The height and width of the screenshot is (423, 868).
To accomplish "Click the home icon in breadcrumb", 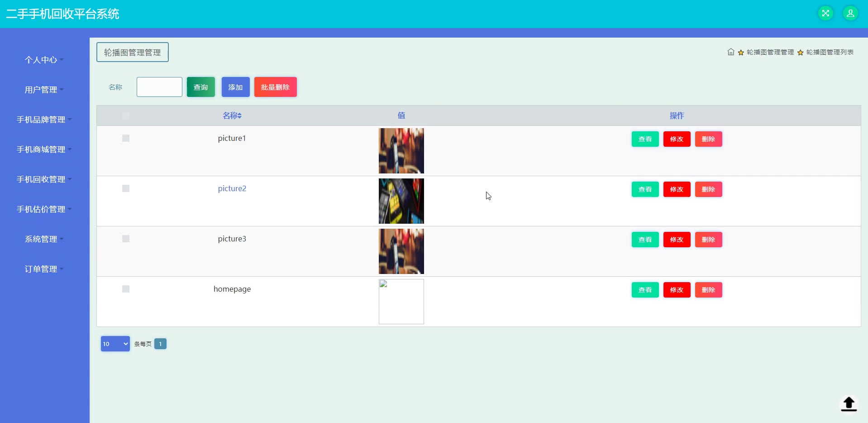I will [731, 52].
